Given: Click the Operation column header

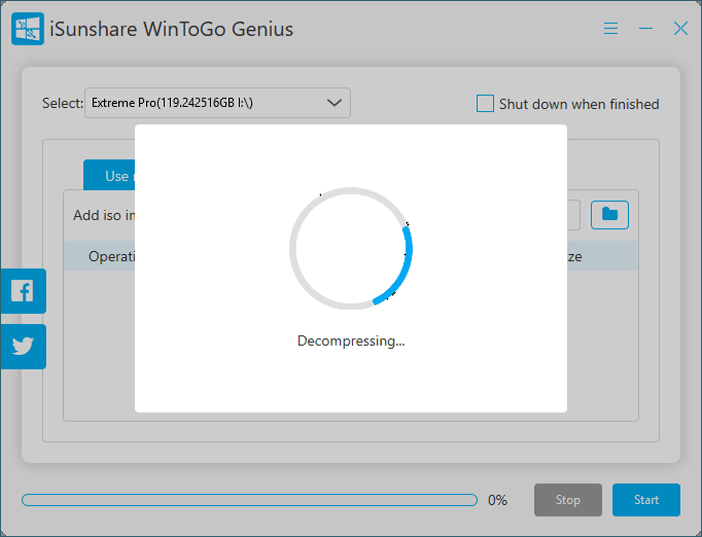Looking at the screenshot, I should coord(110,256).
